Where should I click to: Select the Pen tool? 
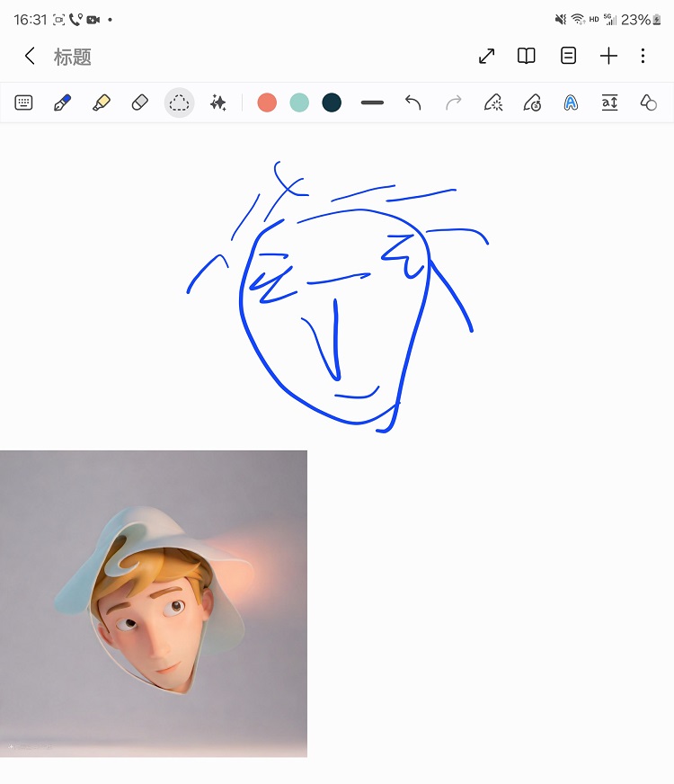pos(62,102)
